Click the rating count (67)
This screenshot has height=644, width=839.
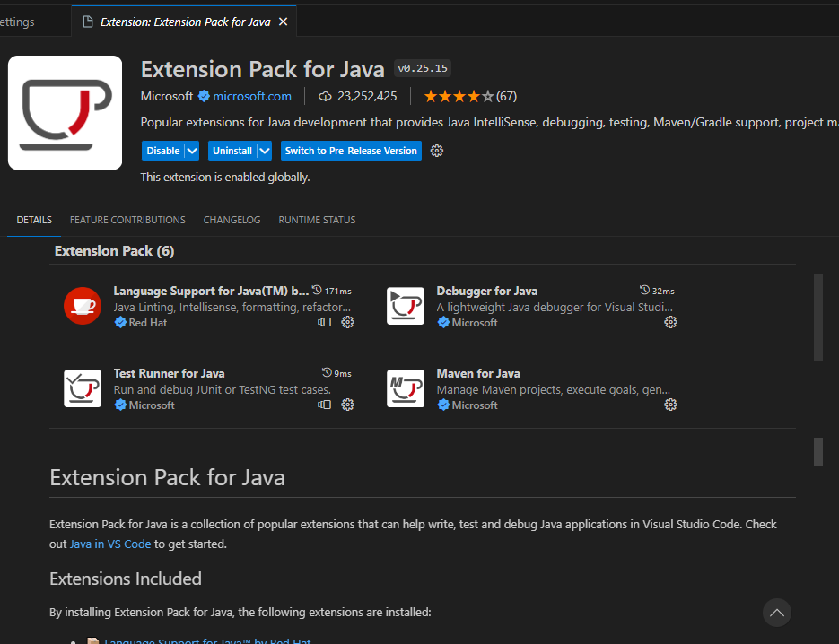506,96
